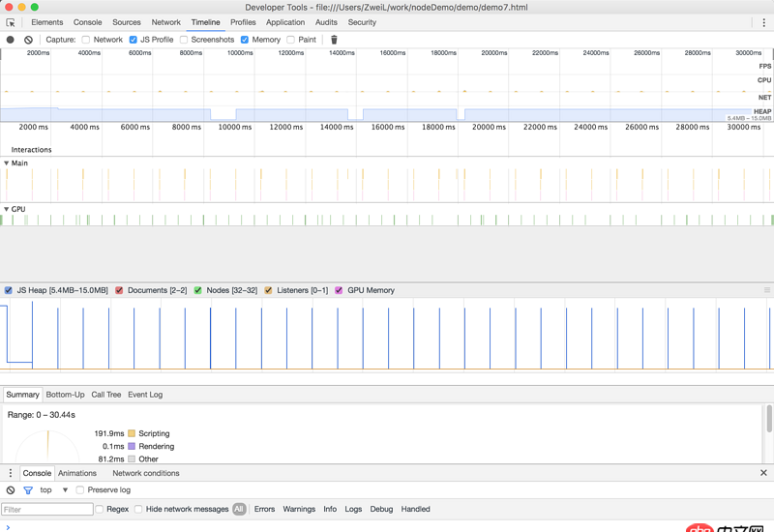Collapse the Main thread section

point(7,163)
